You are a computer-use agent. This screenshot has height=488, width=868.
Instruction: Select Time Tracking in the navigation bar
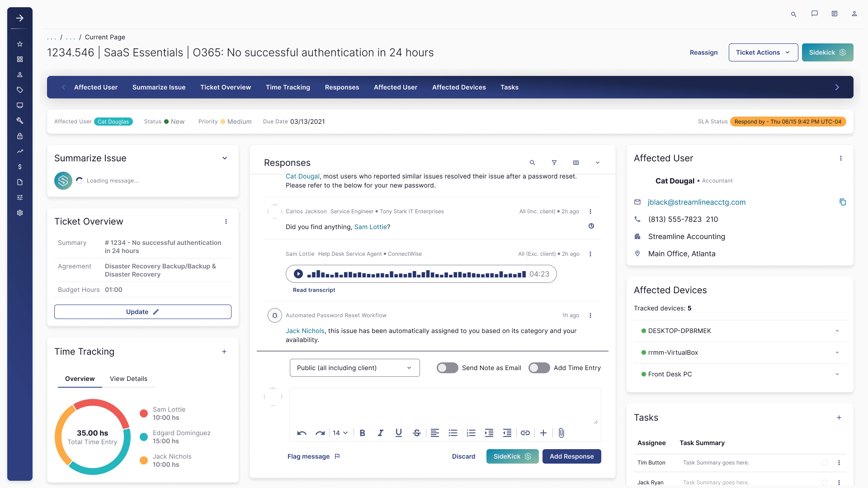tap(288, 87)
